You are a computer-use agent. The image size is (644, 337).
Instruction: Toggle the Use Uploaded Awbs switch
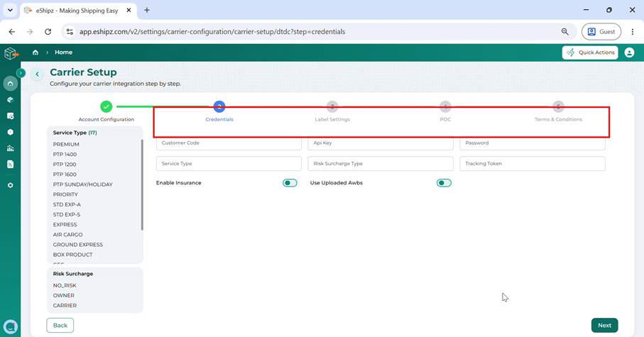(444, 183)
